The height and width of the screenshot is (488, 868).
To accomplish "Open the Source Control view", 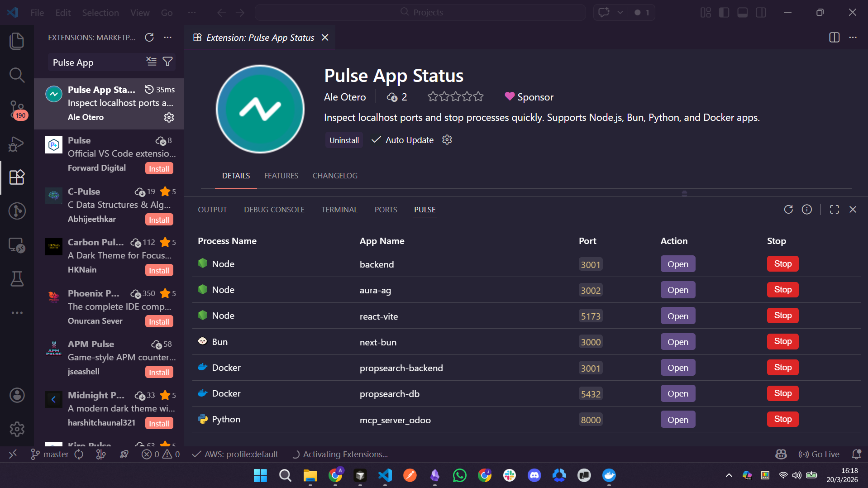I will (x=17, y=110).
